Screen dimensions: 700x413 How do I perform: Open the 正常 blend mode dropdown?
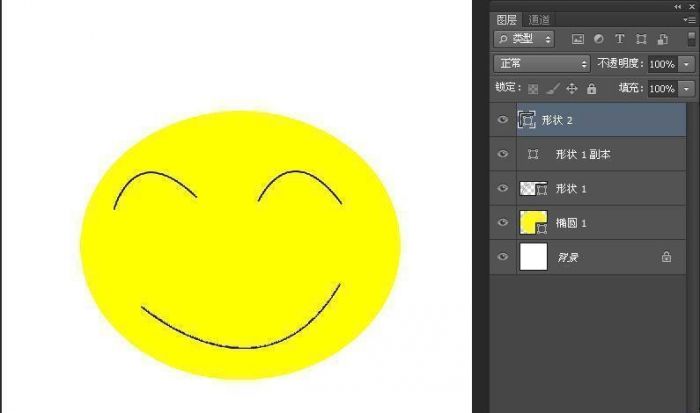543,63
